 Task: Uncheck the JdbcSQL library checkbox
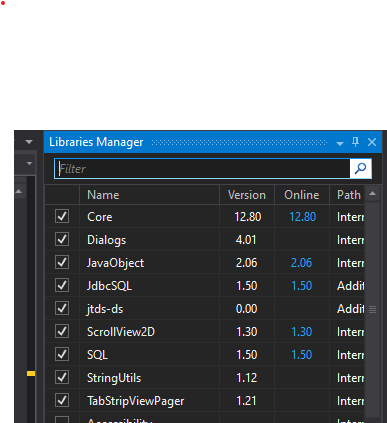[x=62, y=285]
